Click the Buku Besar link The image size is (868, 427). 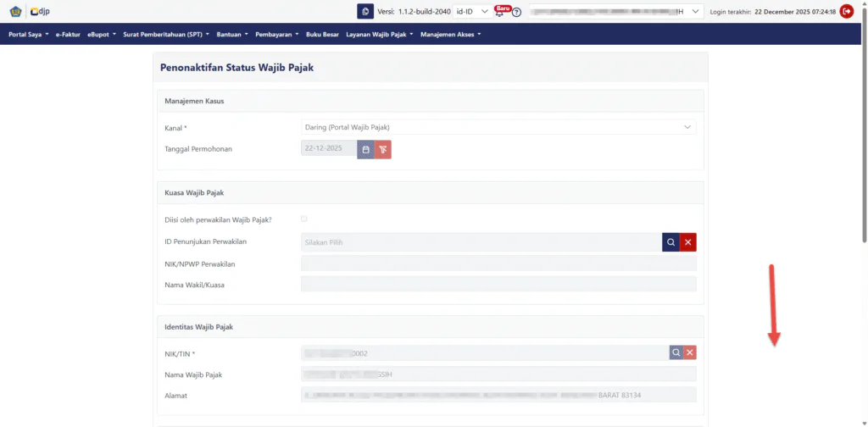[322, 35]
